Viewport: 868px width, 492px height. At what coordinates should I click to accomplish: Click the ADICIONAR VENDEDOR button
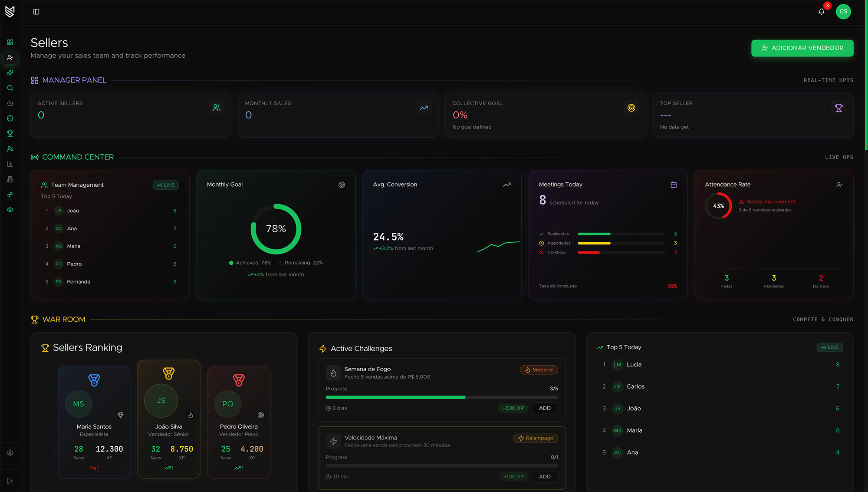[802, 48]
